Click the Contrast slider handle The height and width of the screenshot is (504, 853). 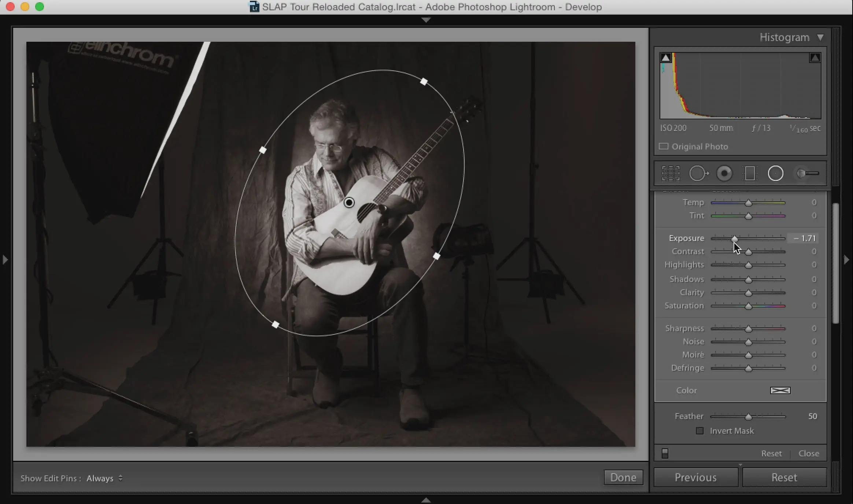coord(749,252)
